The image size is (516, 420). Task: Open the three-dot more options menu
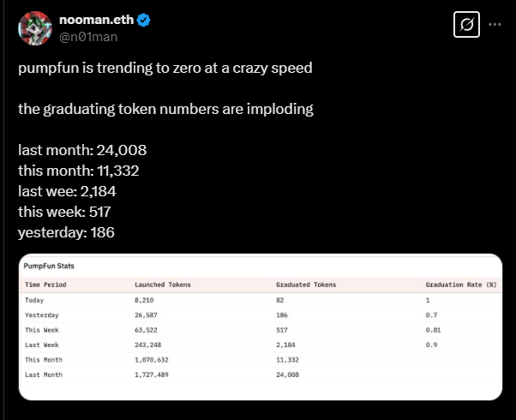point(495,25)
